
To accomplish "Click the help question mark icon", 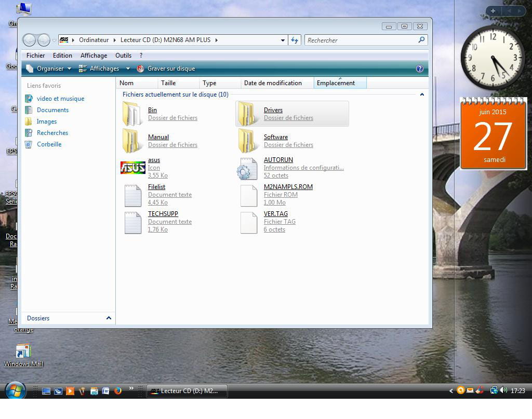I will click(420, 69).
